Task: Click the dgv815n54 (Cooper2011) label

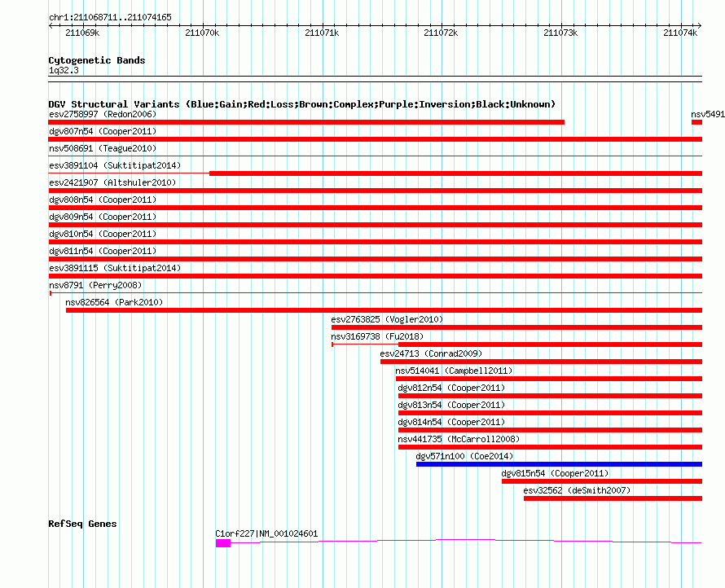Action: coord(555,473)
